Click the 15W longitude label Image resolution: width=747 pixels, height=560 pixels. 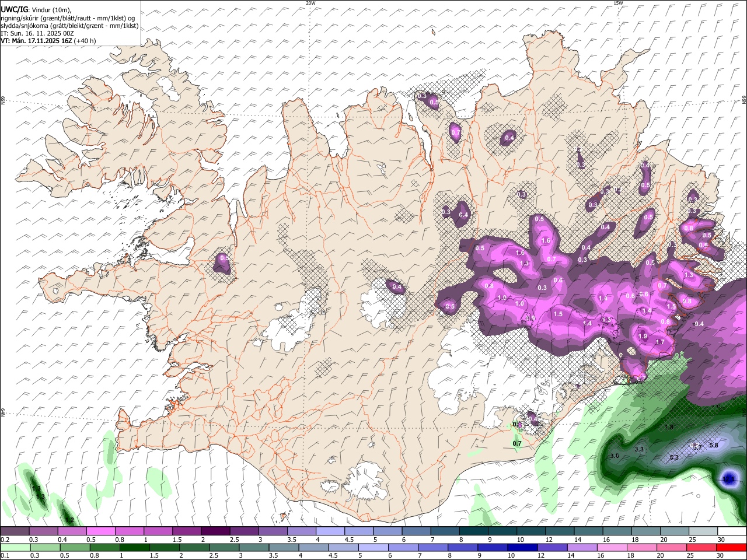pos(617,3)
